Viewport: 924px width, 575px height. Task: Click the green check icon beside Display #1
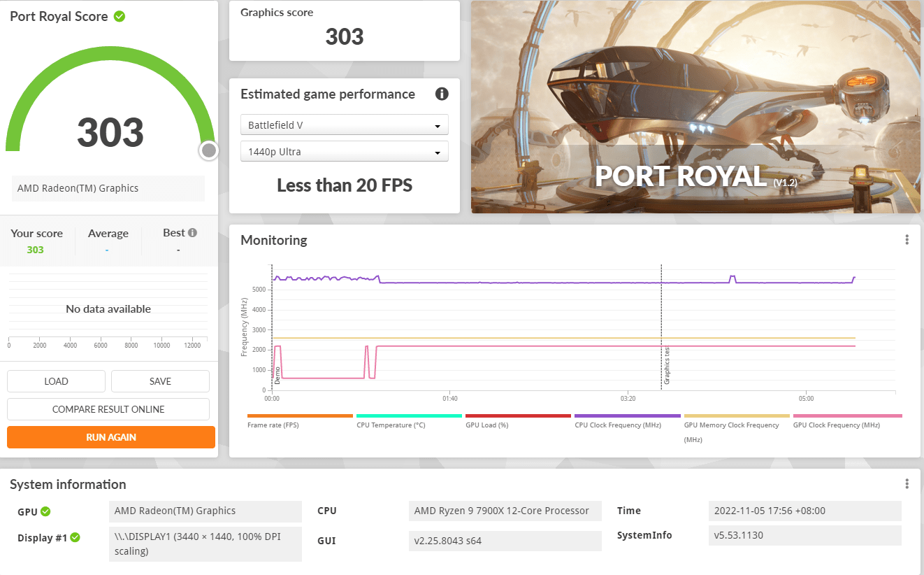(x=75, y=537)
